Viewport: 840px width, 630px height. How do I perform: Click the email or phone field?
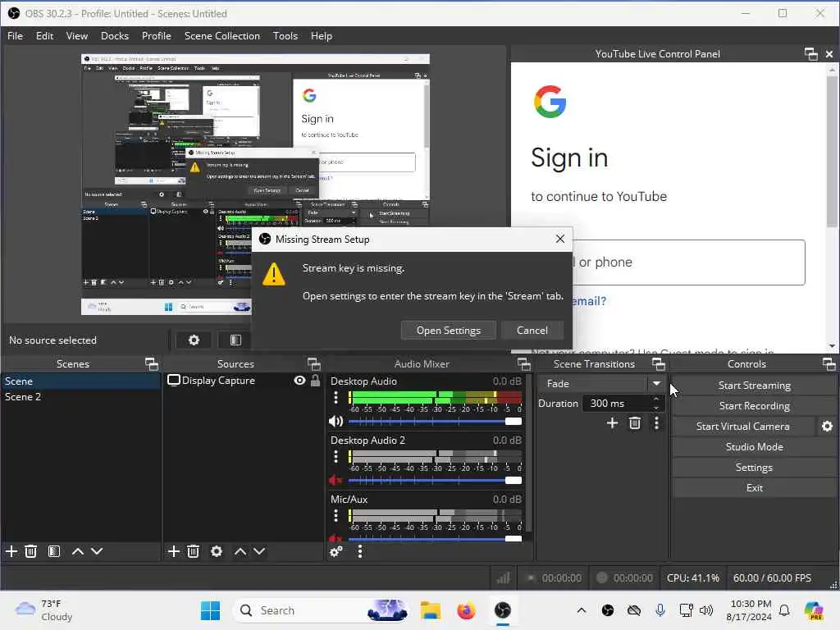point(688,262)
